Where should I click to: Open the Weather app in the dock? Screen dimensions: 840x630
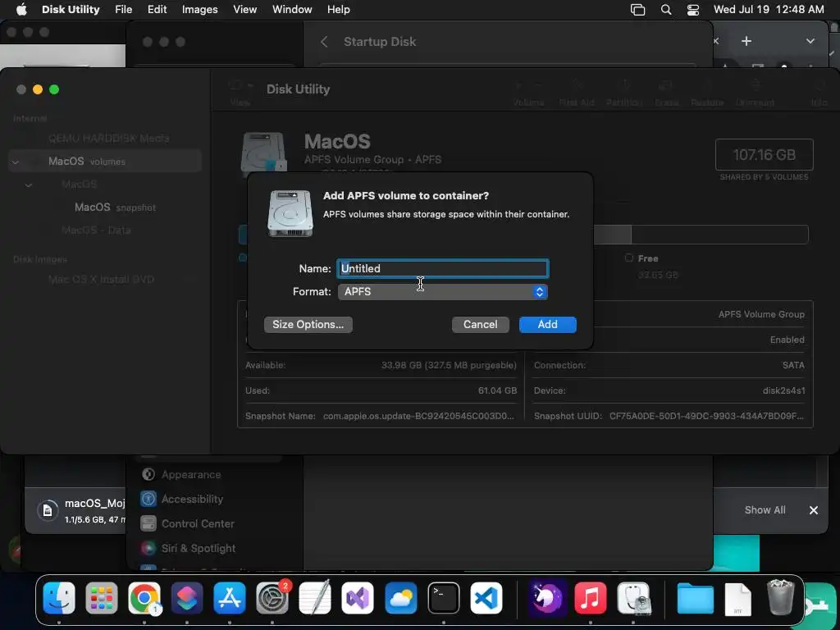(x=400, y=598)
